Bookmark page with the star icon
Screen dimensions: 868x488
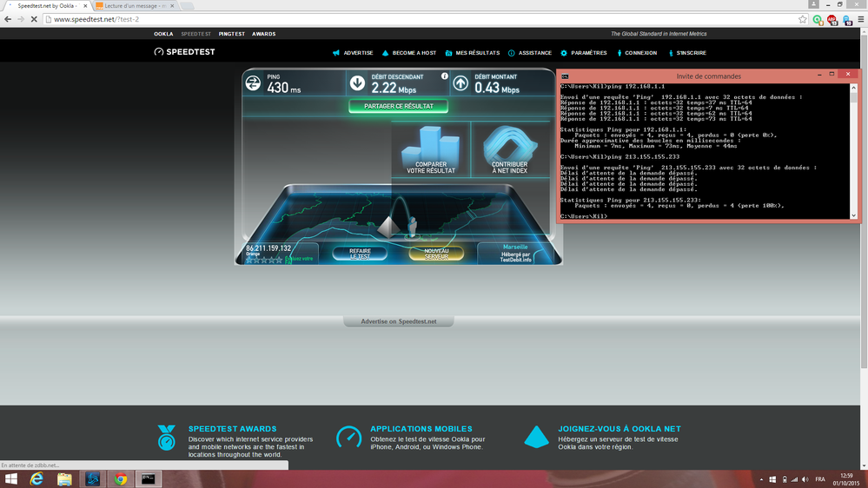803,19
